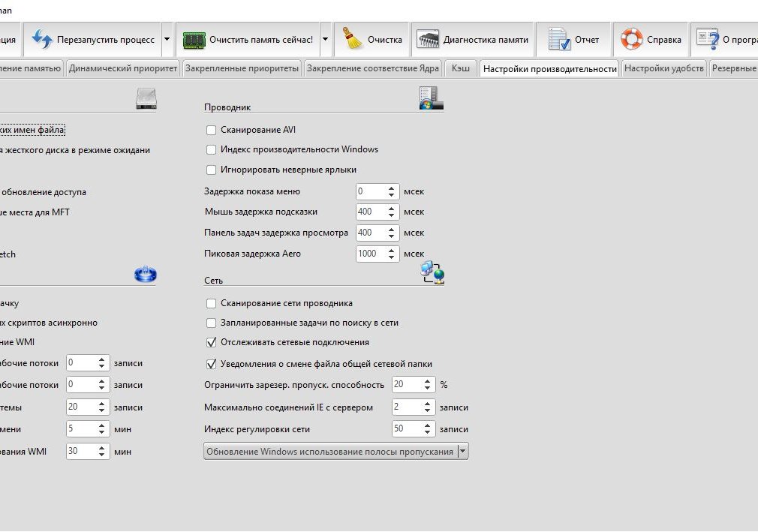Expand the arrow beside Очистить память сейчас!

coord(326,39)
